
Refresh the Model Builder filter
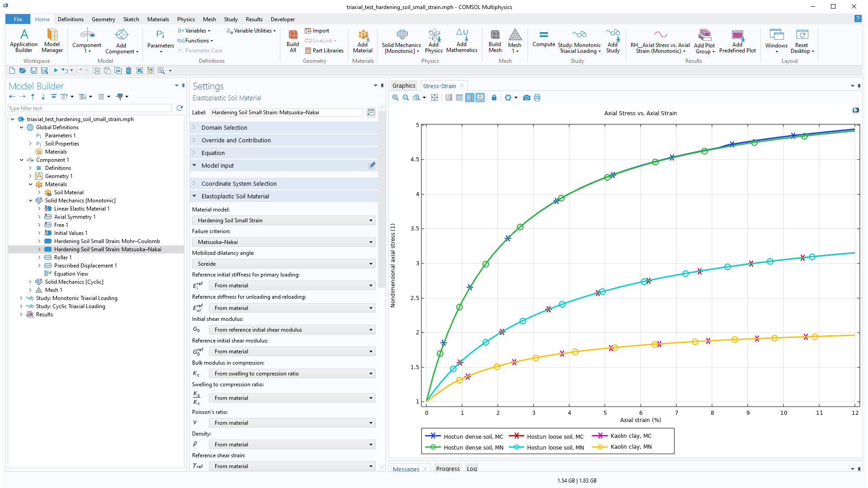179,108
